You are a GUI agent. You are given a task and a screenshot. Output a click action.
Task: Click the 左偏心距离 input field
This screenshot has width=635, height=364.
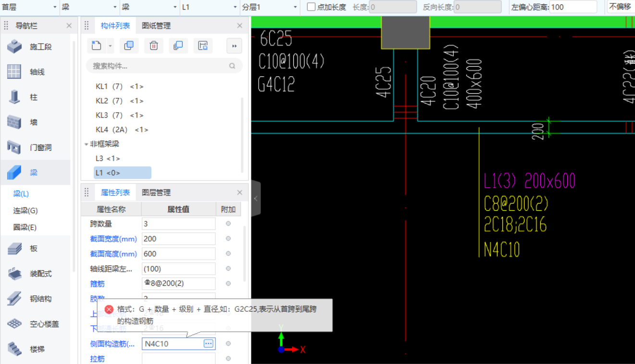(x=573, y=7)
